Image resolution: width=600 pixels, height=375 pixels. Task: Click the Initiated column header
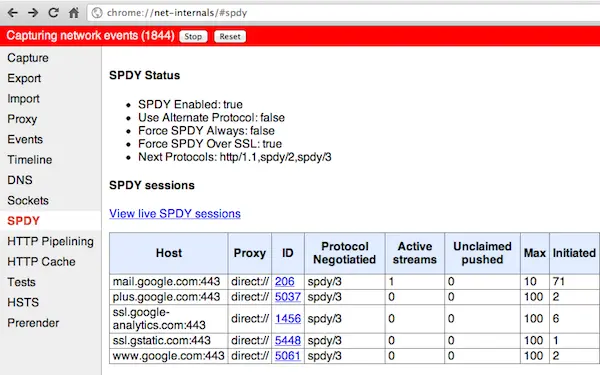574,253
